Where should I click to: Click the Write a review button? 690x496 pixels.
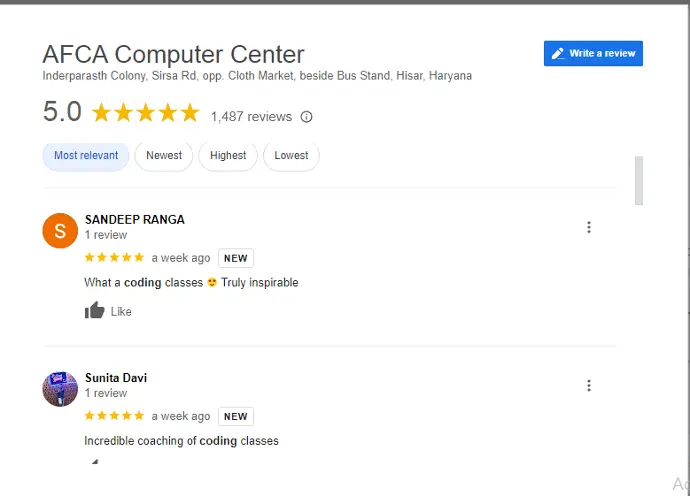coord(593,53)
